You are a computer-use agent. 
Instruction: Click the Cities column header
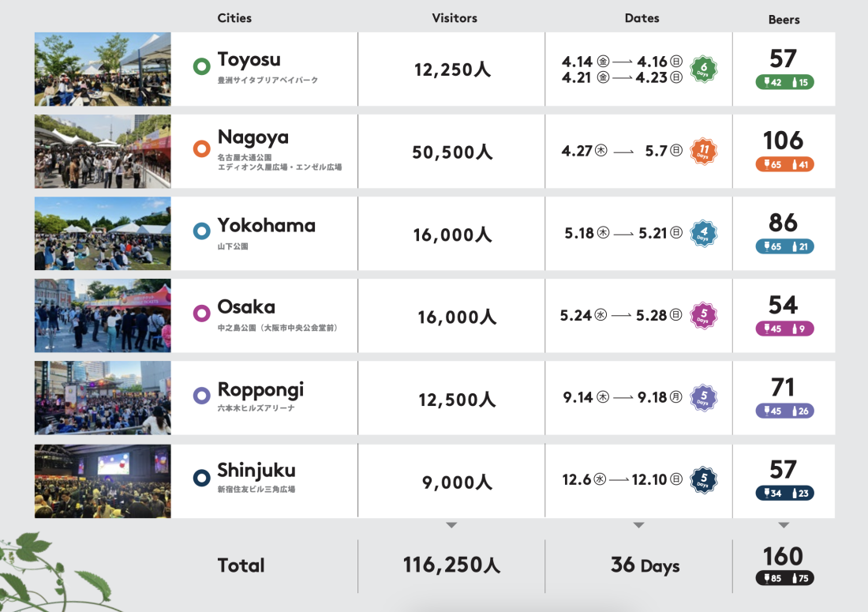(234, 18)
